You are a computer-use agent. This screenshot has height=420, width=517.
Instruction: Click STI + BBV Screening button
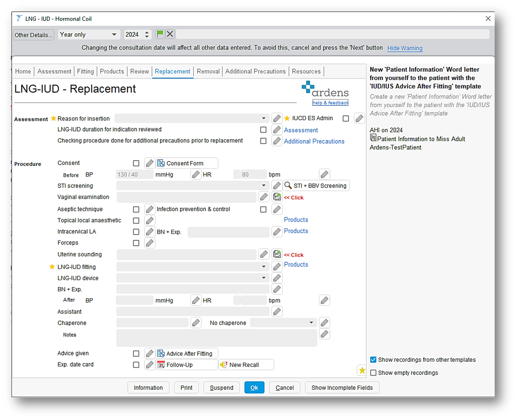[x=316, y=186]
